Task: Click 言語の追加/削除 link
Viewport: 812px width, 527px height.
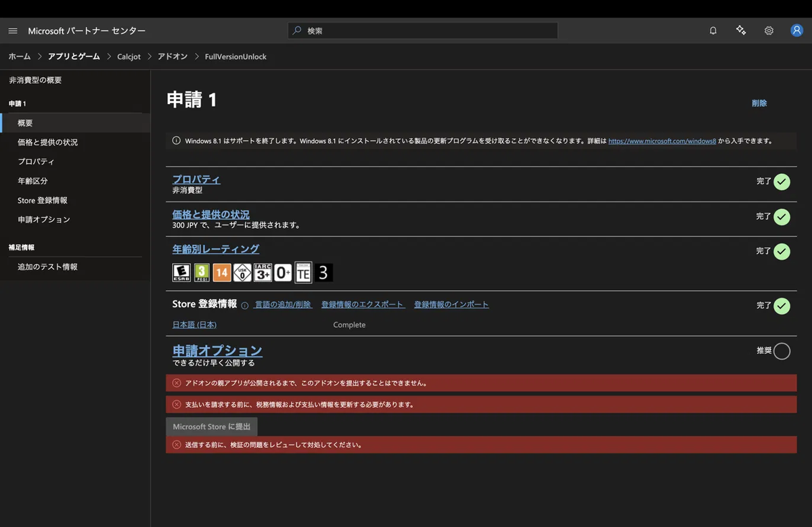Action: pos(283,304)
